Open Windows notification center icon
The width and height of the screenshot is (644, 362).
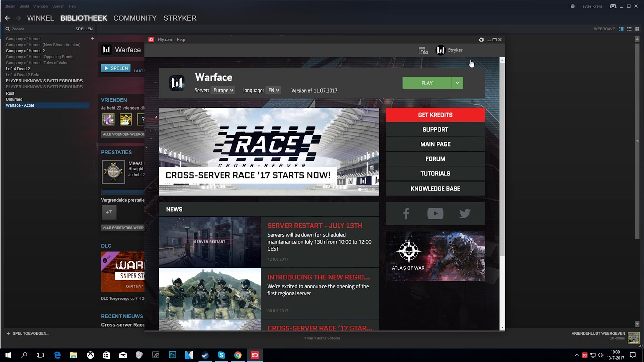coord(633,355)
